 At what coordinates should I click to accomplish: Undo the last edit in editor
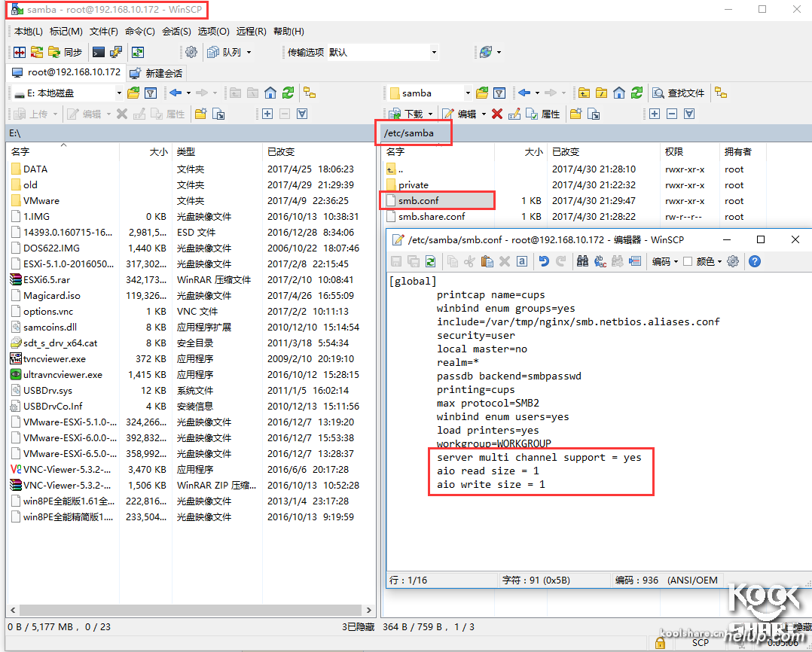544,261
